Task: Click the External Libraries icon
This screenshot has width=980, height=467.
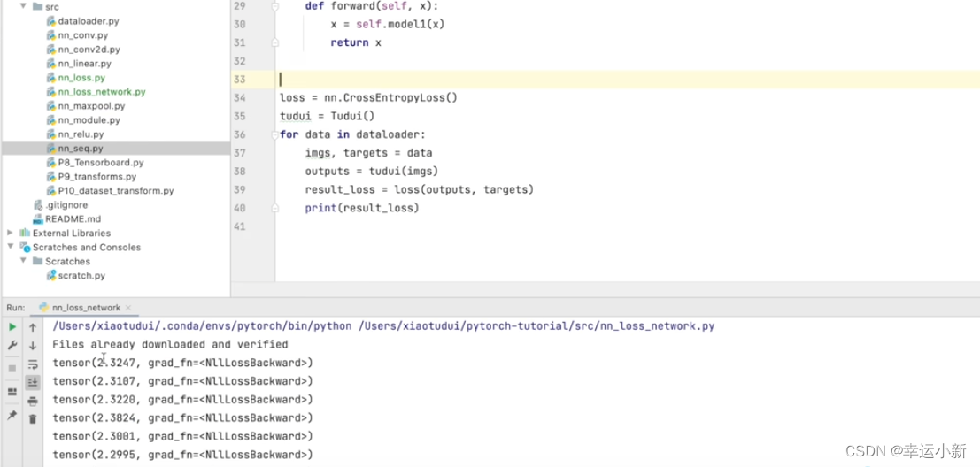Action: 25,233
